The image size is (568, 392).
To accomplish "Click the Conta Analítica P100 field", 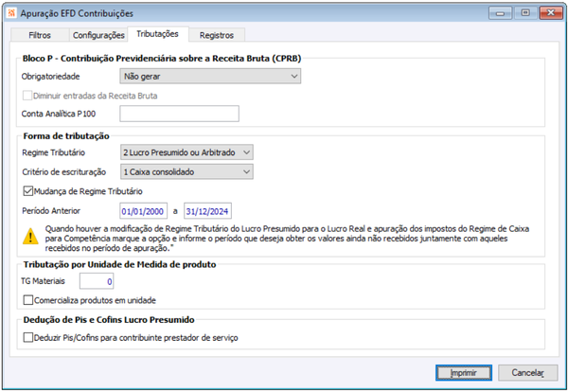I will click(x=179, y=114).
